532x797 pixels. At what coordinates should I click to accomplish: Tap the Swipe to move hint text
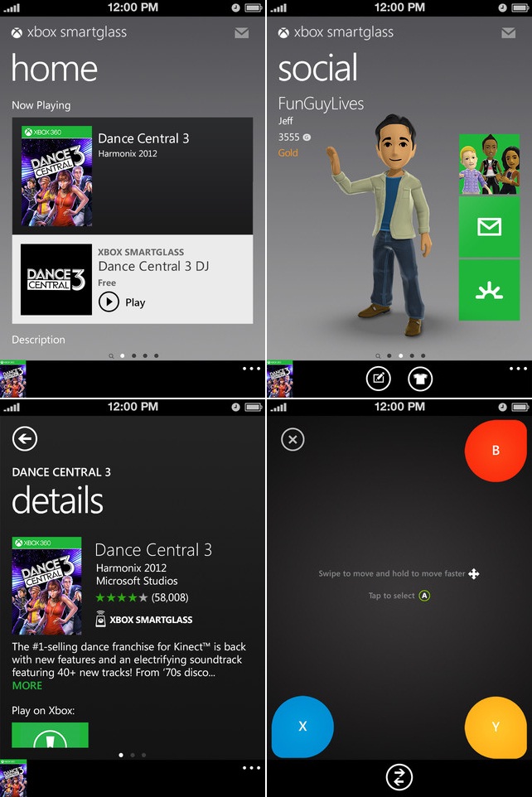392,573
